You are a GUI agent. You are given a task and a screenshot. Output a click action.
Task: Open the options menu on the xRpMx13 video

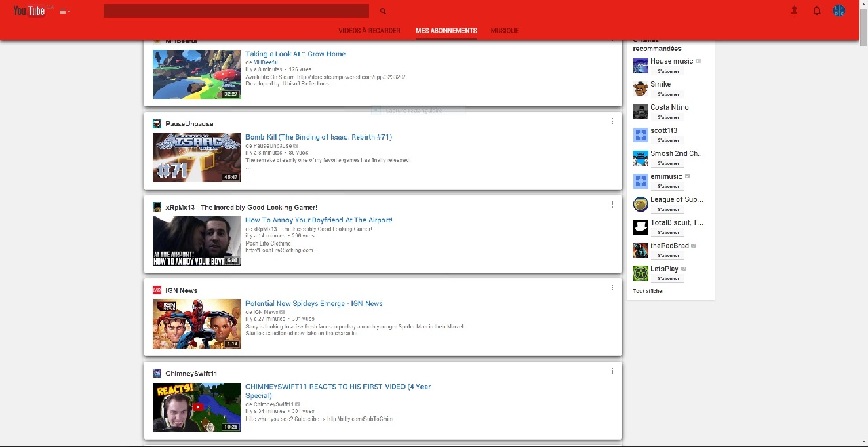(x=612, y=204)
